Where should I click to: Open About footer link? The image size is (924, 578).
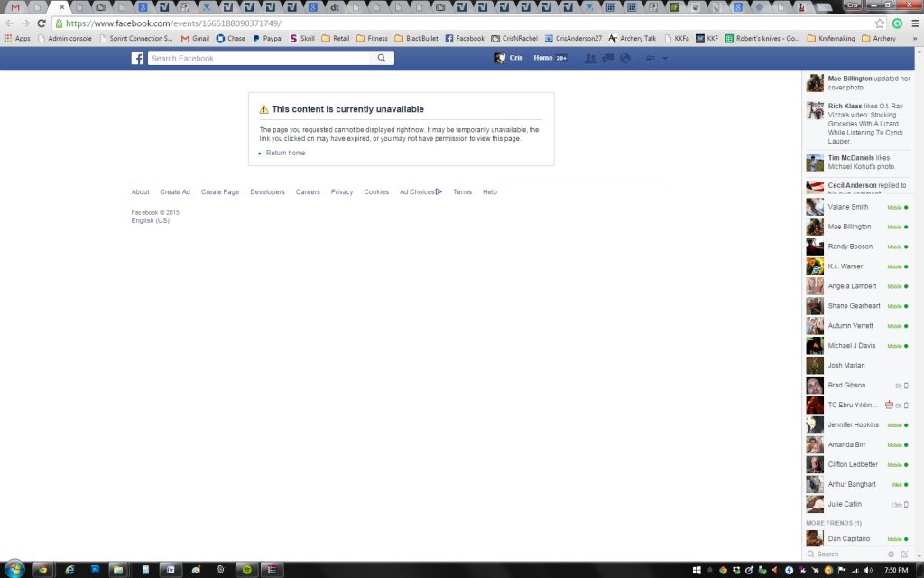[140, 191]
